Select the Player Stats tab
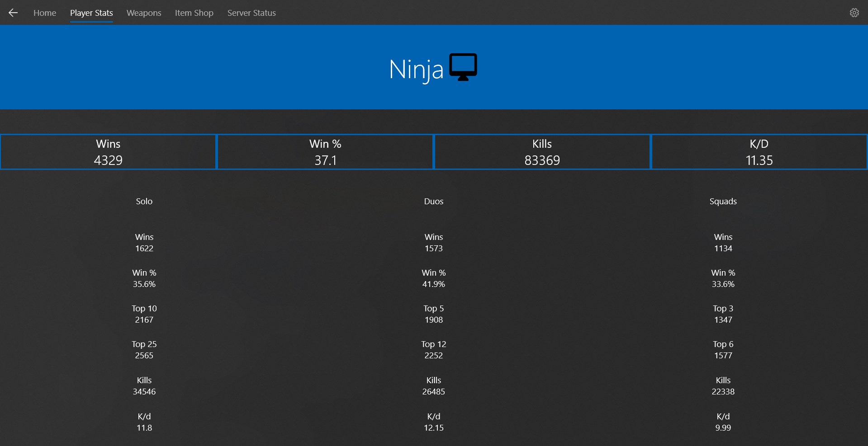Viewport: 868px width, 446px height. (x=91, y=13)
